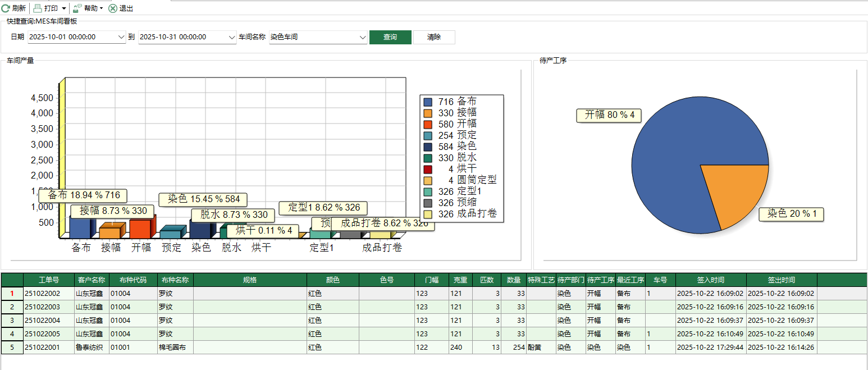Image resolution: width=868 pixels, height=370 pixels.
Task: Click the Help (帮助) toolbar icon
Action: point(77,8)
